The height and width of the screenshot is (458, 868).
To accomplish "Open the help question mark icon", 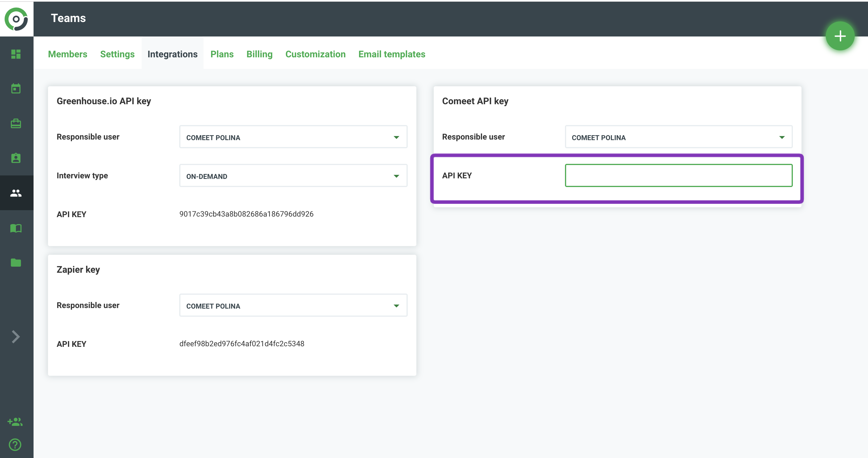I will (x=15, y=444).
